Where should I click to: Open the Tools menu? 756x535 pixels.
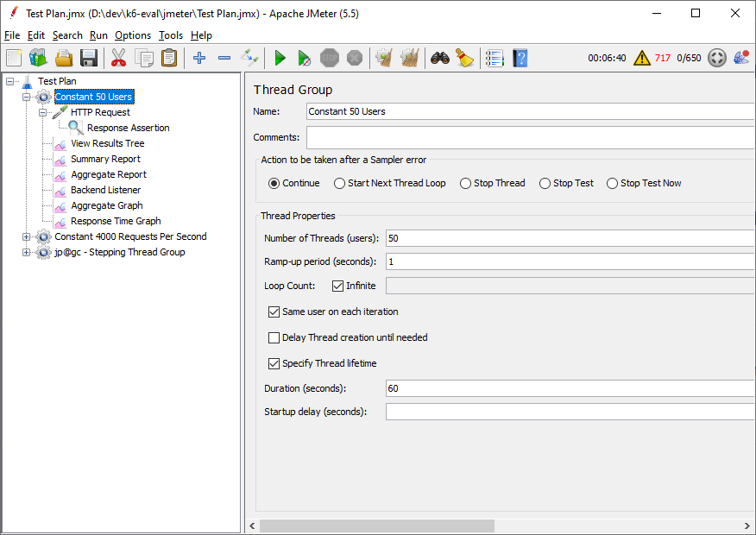[x=171, y=35]
